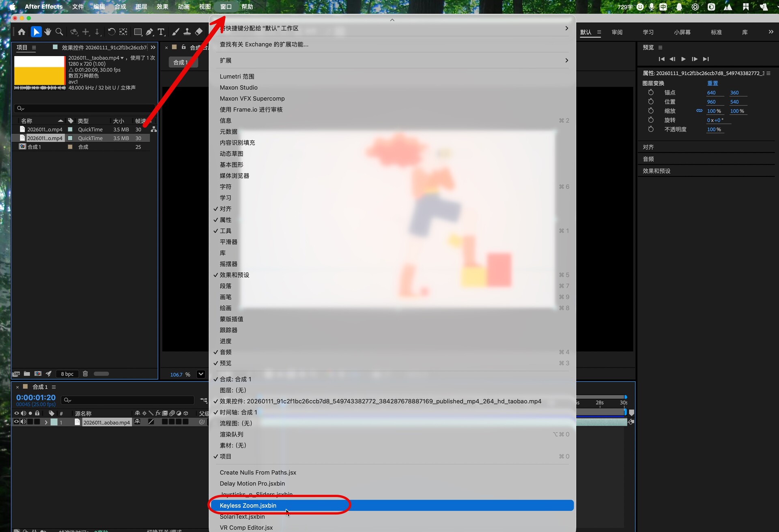Play preview with the play button

[x=683, y=59]
